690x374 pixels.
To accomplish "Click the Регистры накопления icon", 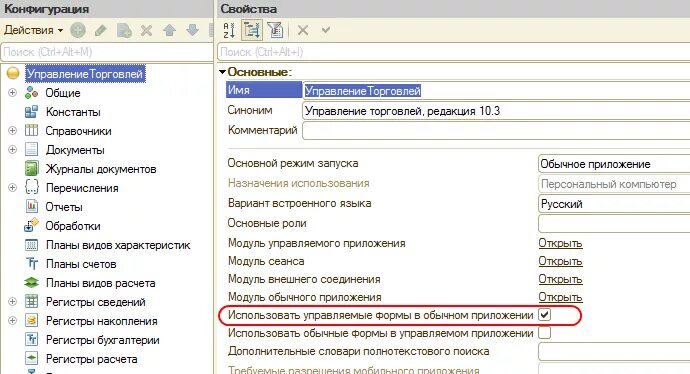I will tap(31, 320).
